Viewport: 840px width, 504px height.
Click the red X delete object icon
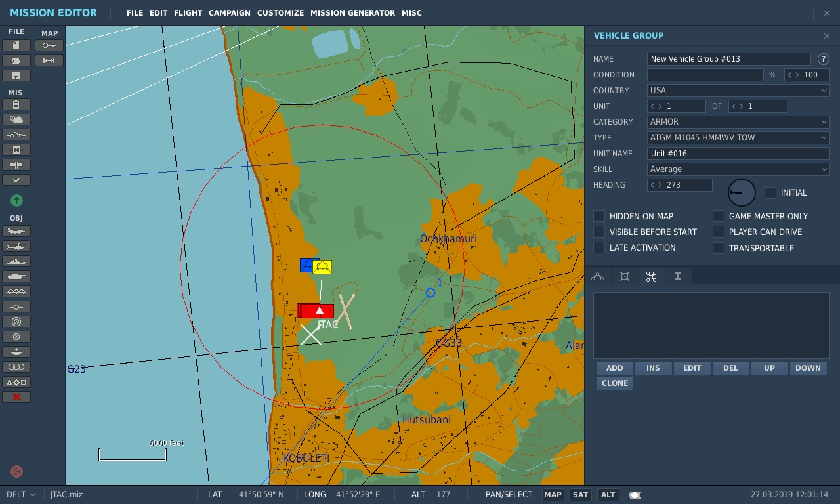tap(16, 397)
